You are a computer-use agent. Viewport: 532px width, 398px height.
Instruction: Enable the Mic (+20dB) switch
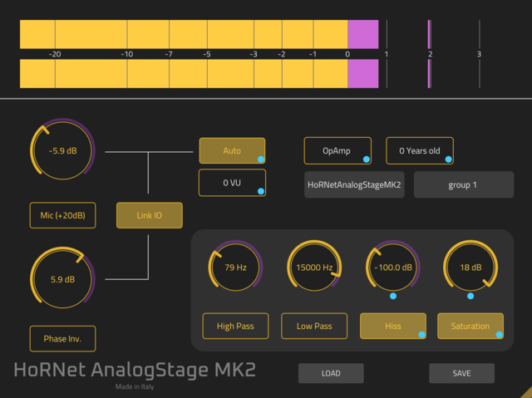pyautogui.click(x=63, y=215)
